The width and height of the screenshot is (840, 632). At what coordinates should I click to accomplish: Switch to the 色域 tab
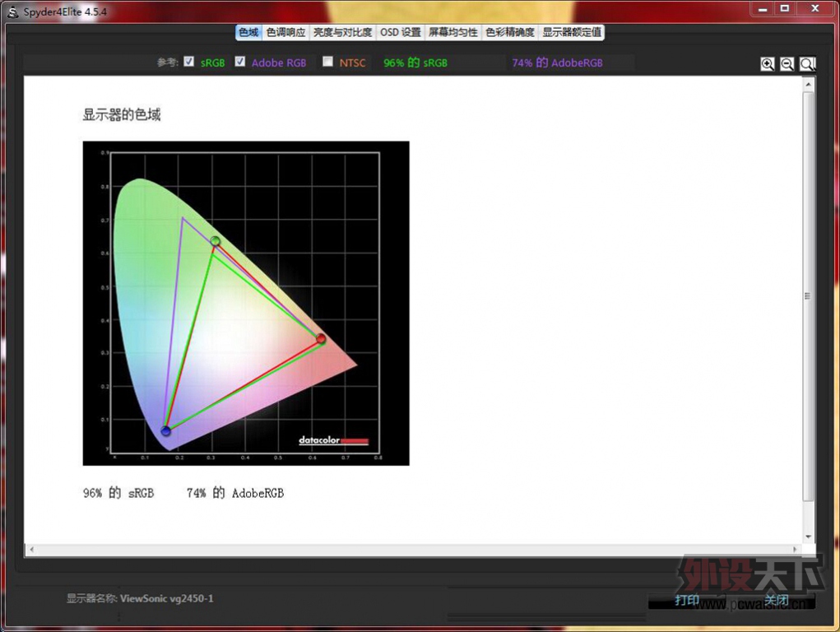(248, 32)
